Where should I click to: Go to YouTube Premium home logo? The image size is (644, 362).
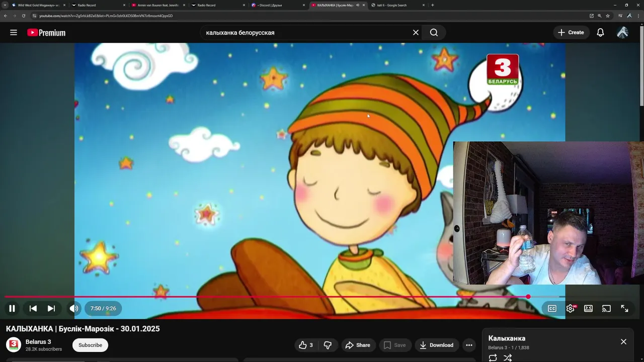[x=46, y=33]
